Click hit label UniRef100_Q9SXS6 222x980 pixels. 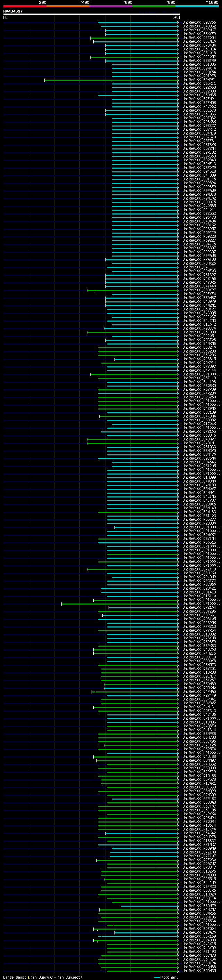point(199,122)
